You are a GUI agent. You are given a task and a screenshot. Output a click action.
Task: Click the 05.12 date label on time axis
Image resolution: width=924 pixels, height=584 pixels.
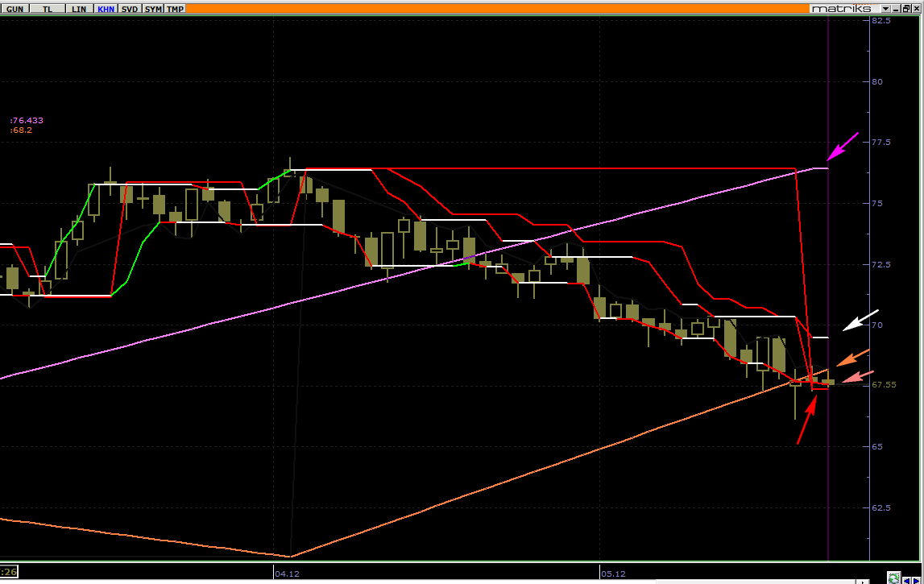click(613, 574)
